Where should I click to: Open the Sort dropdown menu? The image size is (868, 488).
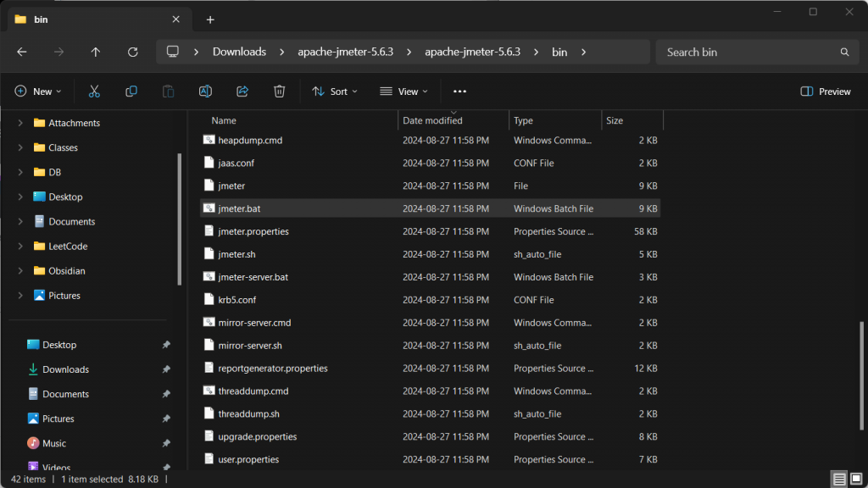[x=334, y=91]
